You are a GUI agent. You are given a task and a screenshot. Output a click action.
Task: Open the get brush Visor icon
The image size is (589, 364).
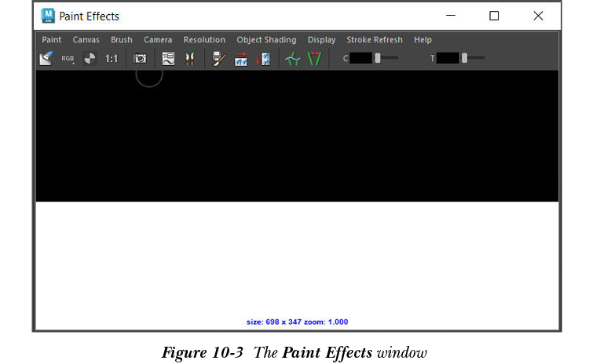pos(189,58)
